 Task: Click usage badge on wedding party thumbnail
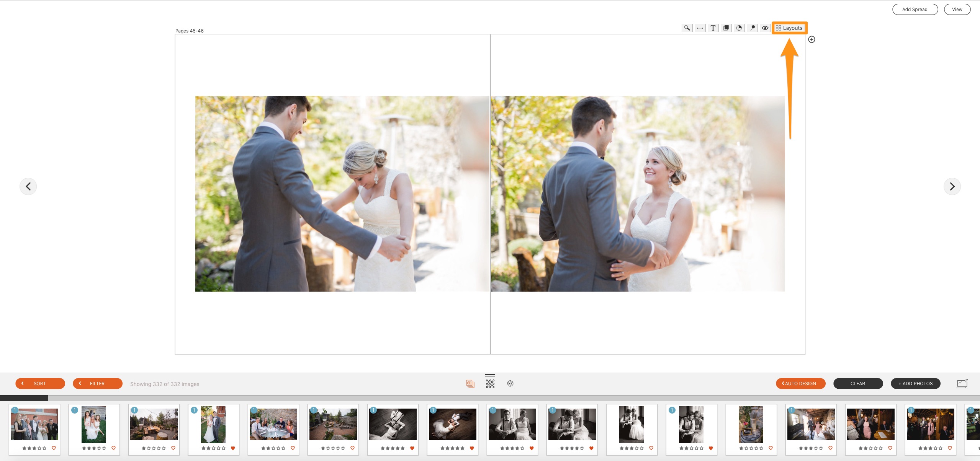tap(15, 410)
